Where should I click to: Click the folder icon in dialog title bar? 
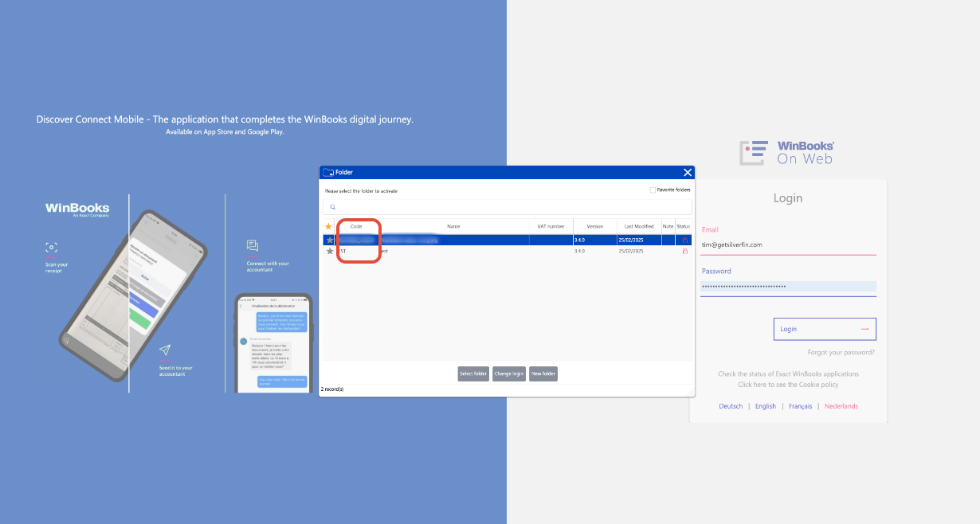(x=327, y=172)
